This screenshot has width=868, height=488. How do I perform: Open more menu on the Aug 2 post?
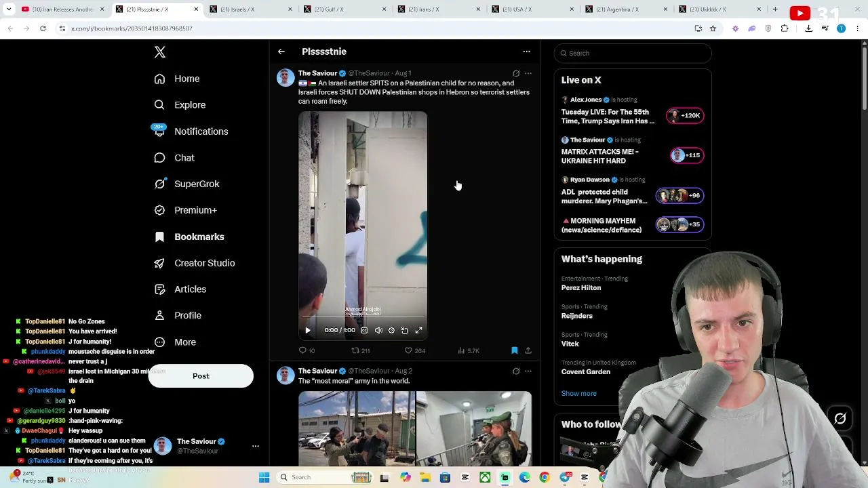[x=528, y=371]
